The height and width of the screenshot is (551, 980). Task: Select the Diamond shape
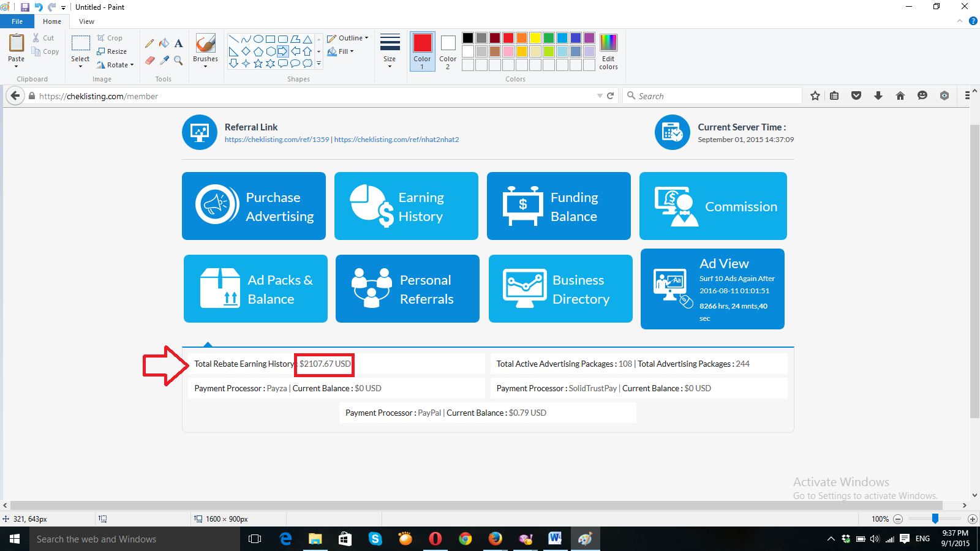[246, 51]
